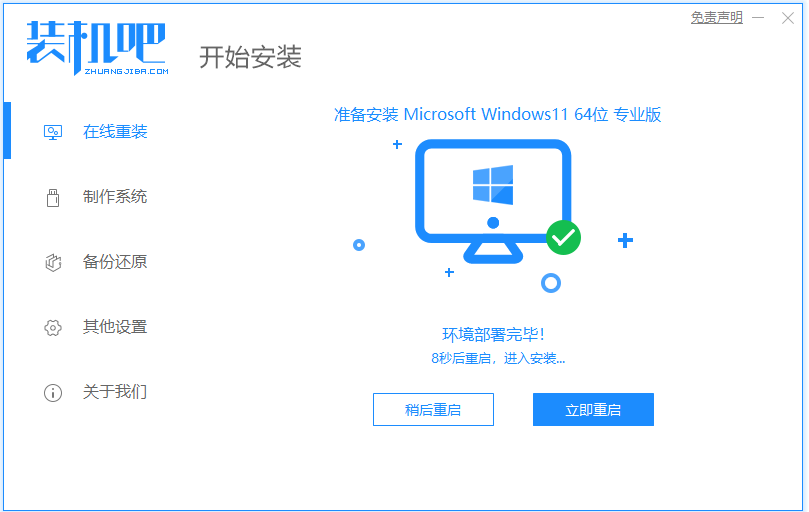
Task: Click the 其他设置 gear icon
Action: 53,328
